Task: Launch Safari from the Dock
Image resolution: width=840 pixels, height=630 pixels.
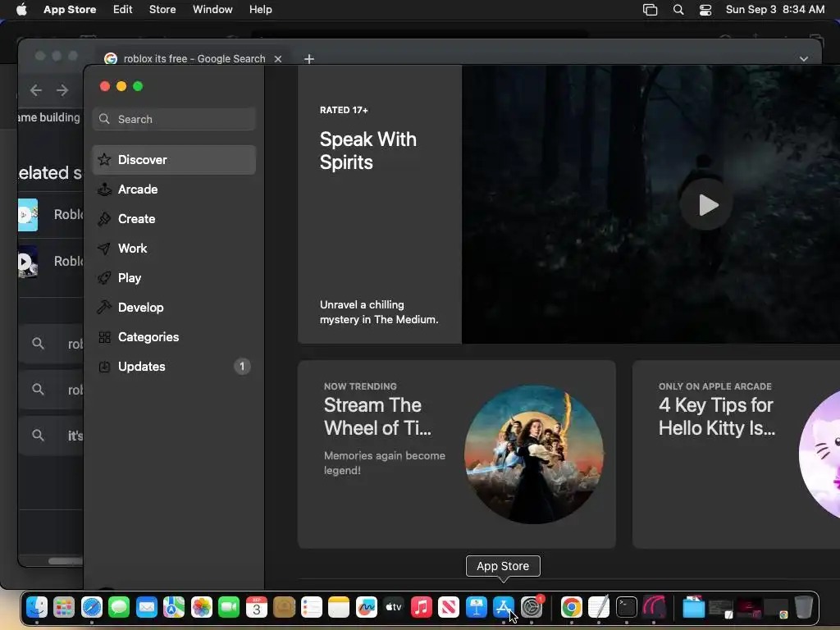Action: [x=92, y=608]
